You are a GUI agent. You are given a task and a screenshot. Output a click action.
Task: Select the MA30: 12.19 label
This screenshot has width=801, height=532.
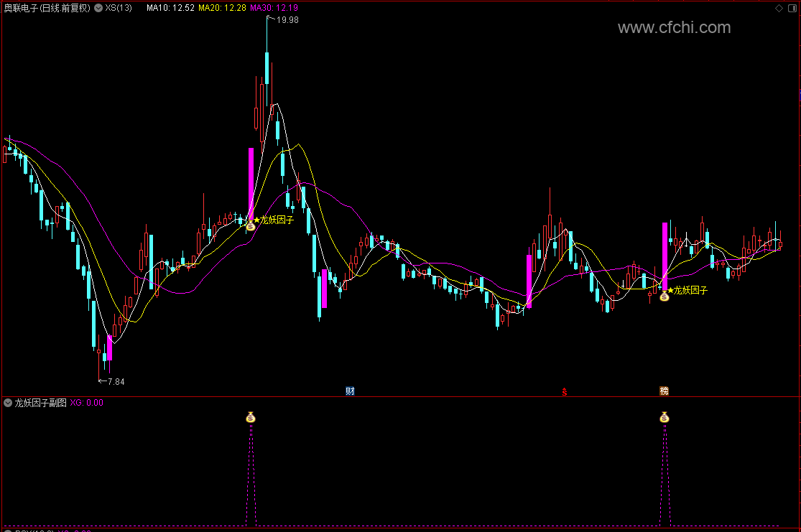(x=274, y=8)
